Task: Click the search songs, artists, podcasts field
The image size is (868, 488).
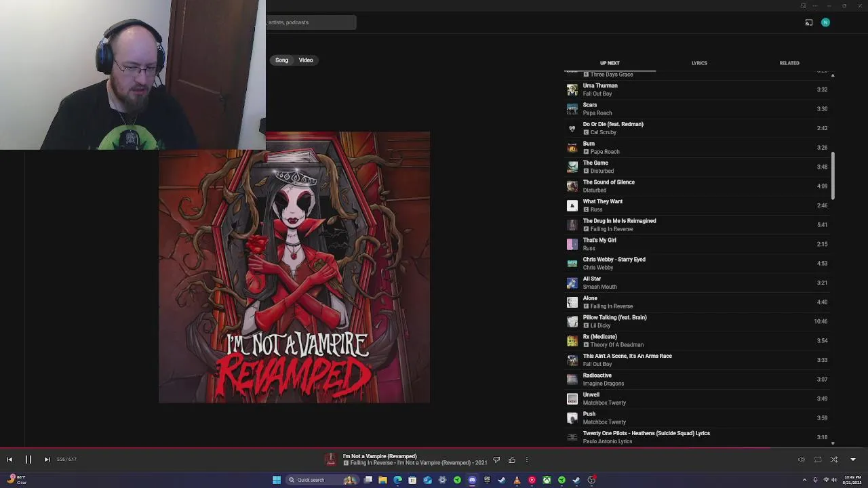Action: click(311, 22)
